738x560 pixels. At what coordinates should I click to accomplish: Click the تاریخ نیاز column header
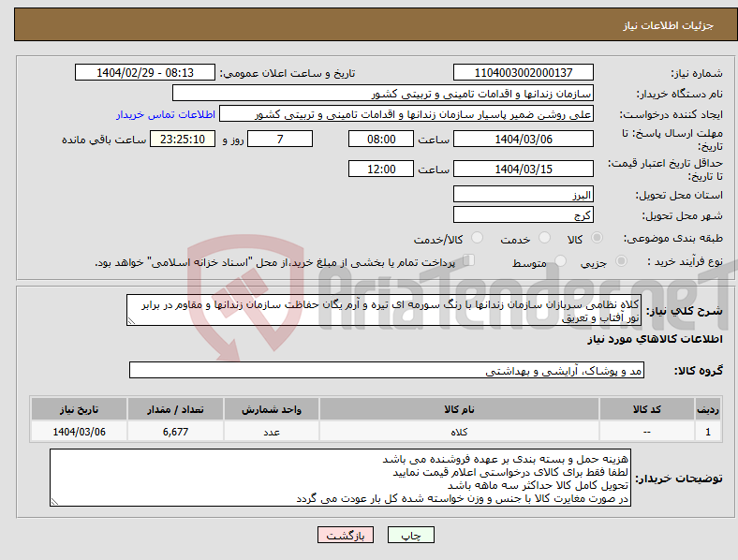pos(79,409)
